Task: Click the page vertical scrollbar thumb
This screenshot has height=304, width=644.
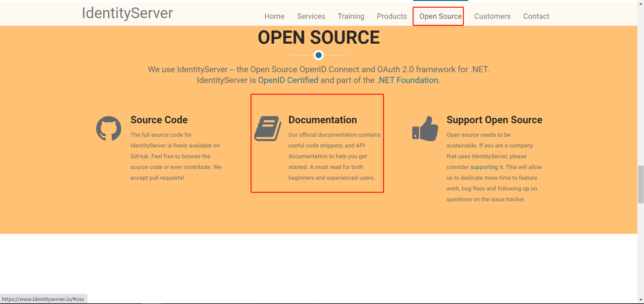Action: tap(641, 184)
